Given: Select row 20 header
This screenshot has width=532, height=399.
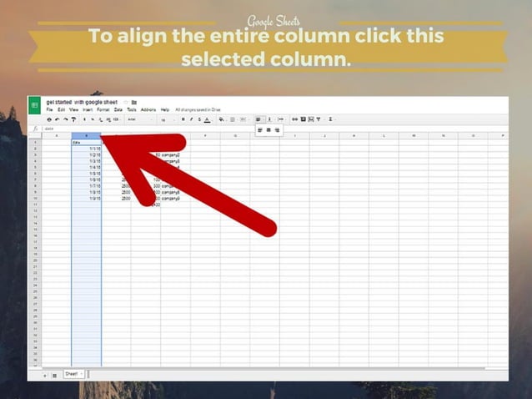Looking at the screenshot, I should point(35,260).
